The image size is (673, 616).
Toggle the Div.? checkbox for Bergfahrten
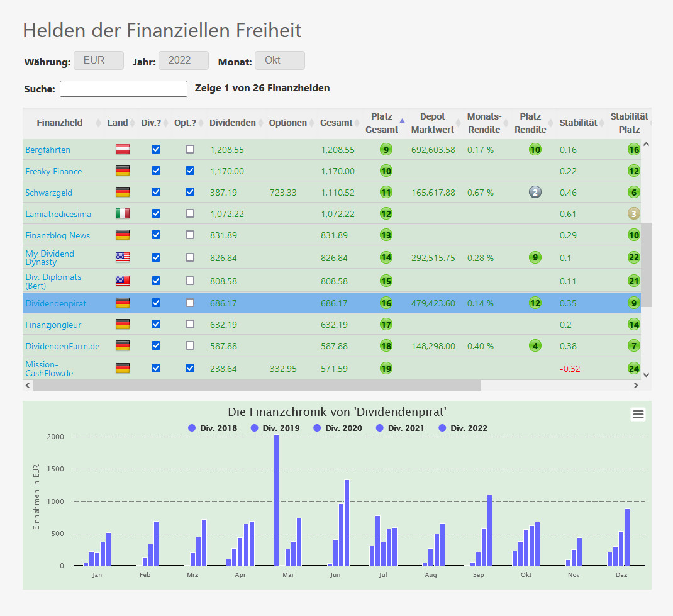point(156,150)
